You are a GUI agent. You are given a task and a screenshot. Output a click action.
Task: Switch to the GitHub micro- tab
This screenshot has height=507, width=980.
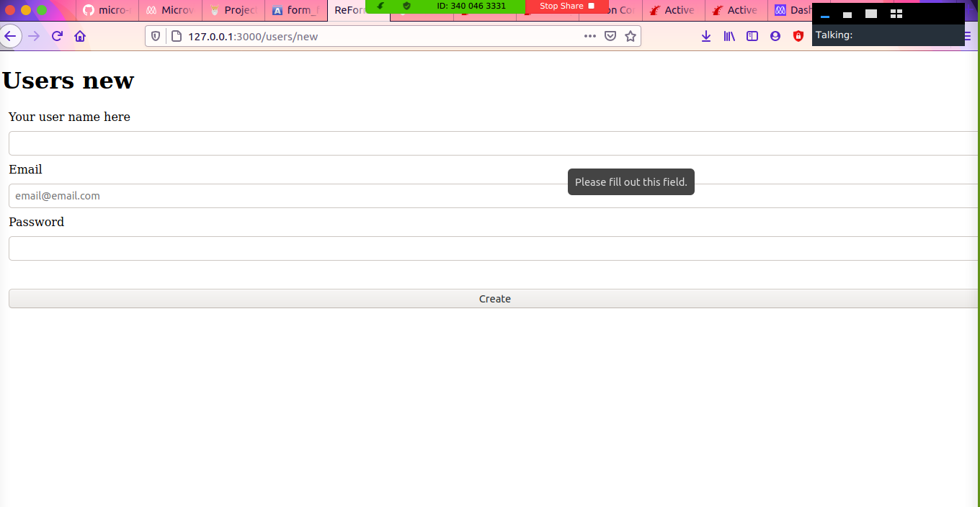point(107,11)
